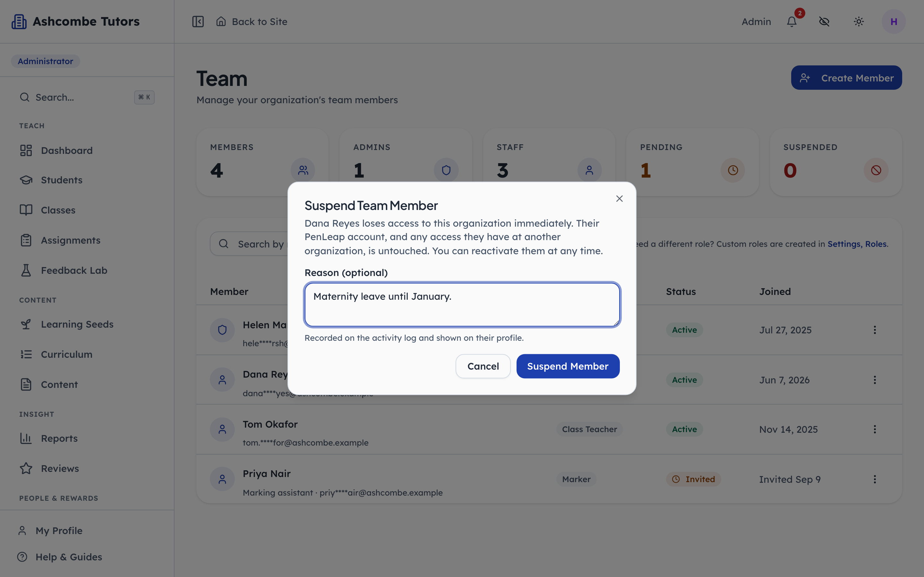Open Helen's row kebab menu
The height and width of the screenshot is (577, 924).
tap(875, 330)
